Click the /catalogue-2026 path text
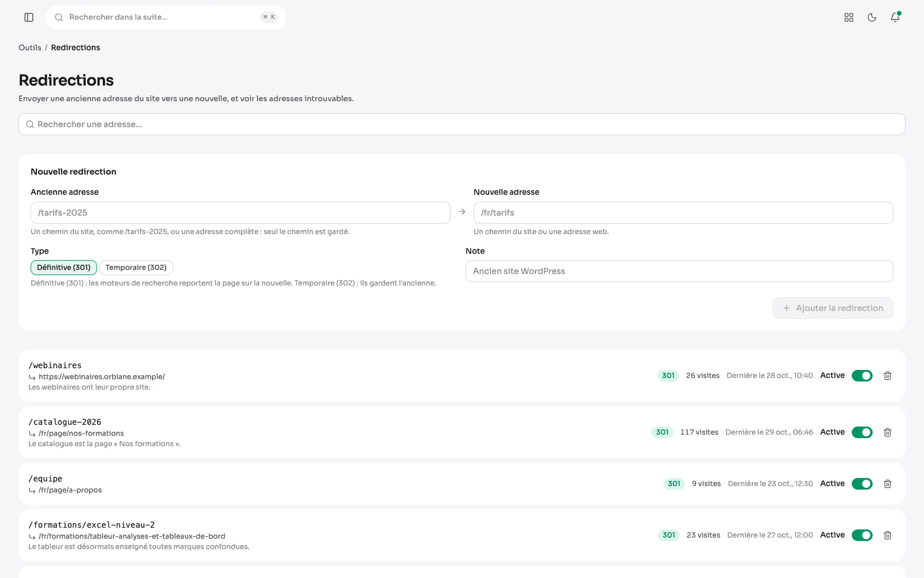Image resolution: width=924 pixels, height=578 pixels. point(65,422)
